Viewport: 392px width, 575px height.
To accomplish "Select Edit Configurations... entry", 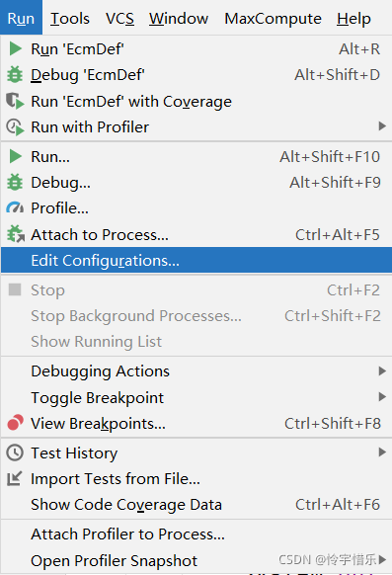I will (x=196, y=261).
